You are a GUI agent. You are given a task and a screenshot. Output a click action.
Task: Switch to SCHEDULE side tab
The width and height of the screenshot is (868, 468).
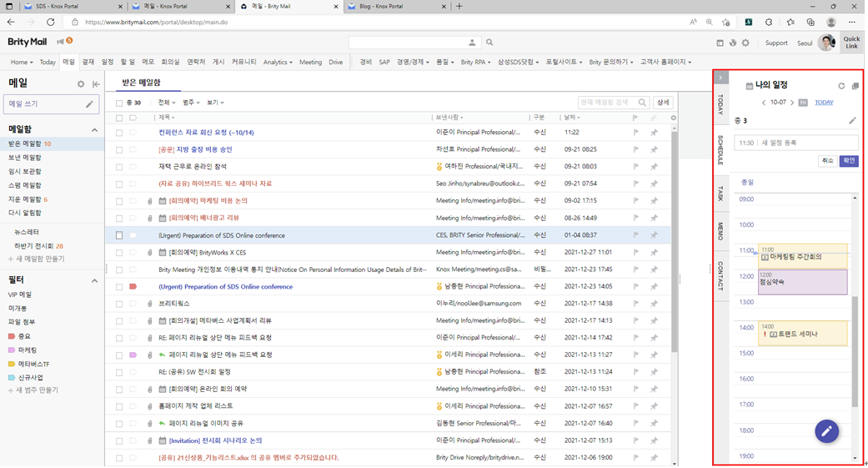pos(720,150)
